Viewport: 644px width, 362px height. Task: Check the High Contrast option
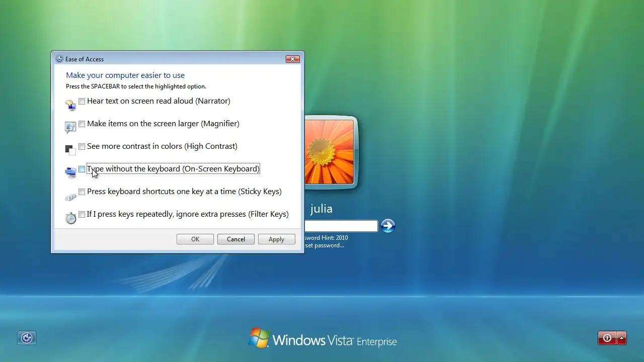[x=82, y=147]
